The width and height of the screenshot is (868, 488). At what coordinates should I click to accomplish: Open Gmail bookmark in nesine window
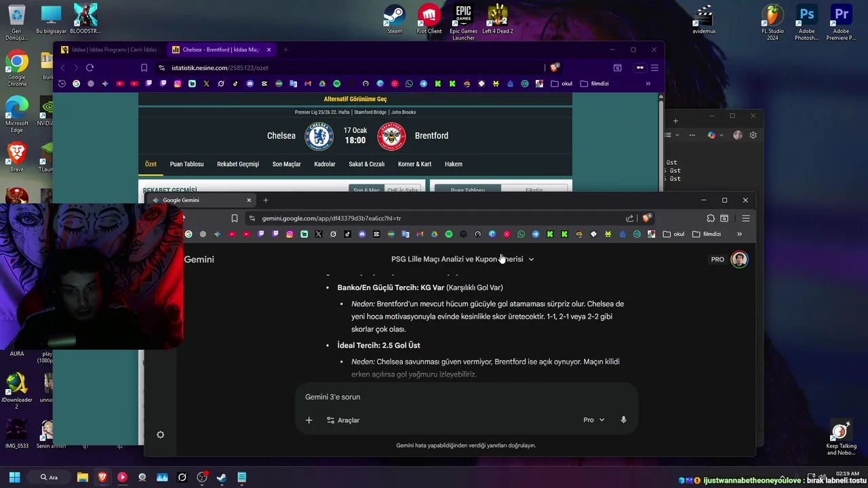pos(308,84)
